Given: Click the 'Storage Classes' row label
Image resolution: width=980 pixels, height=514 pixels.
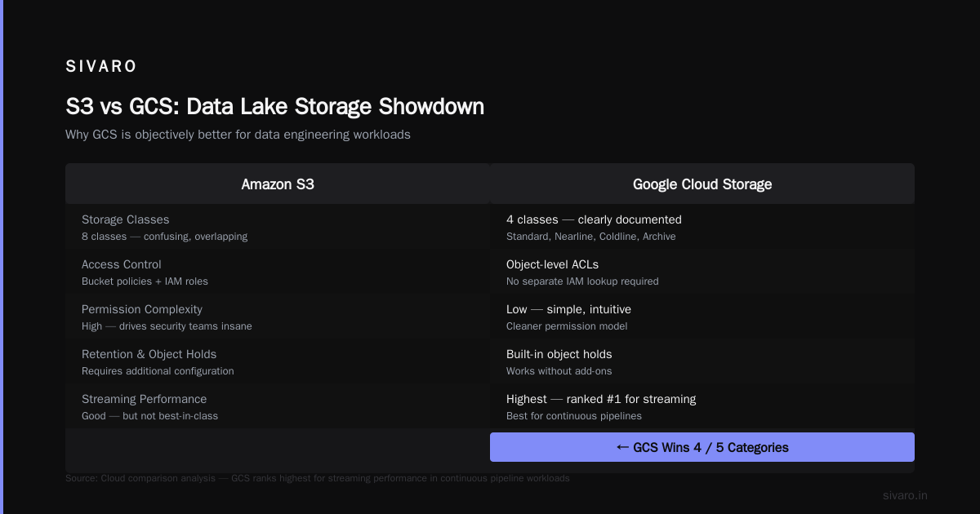Looking at the screenshot, I should pos(126,219).
